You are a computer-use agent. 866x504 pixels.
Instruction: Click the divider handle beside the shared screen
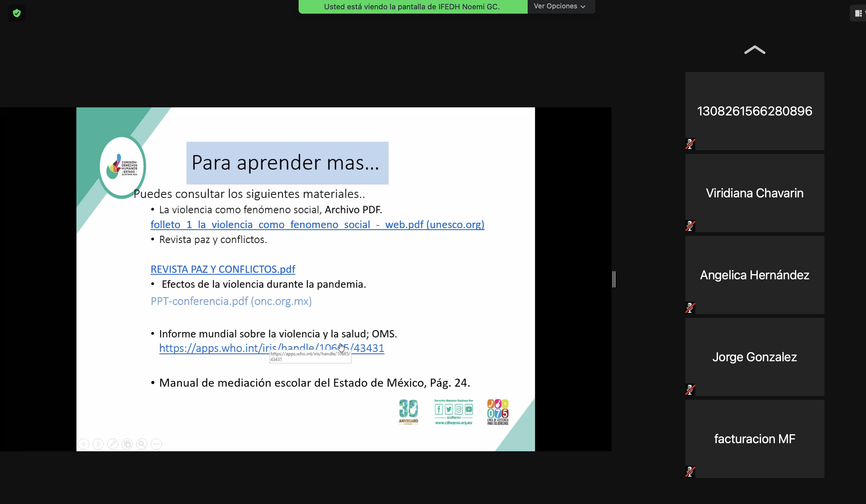(x=614, y=279)
